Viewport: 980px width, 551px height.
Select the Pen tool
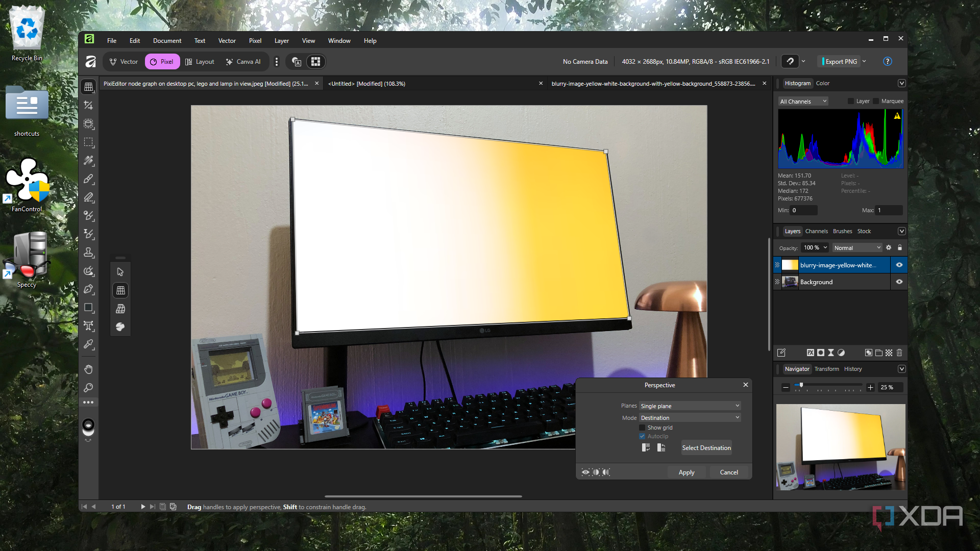coord(88,289)
